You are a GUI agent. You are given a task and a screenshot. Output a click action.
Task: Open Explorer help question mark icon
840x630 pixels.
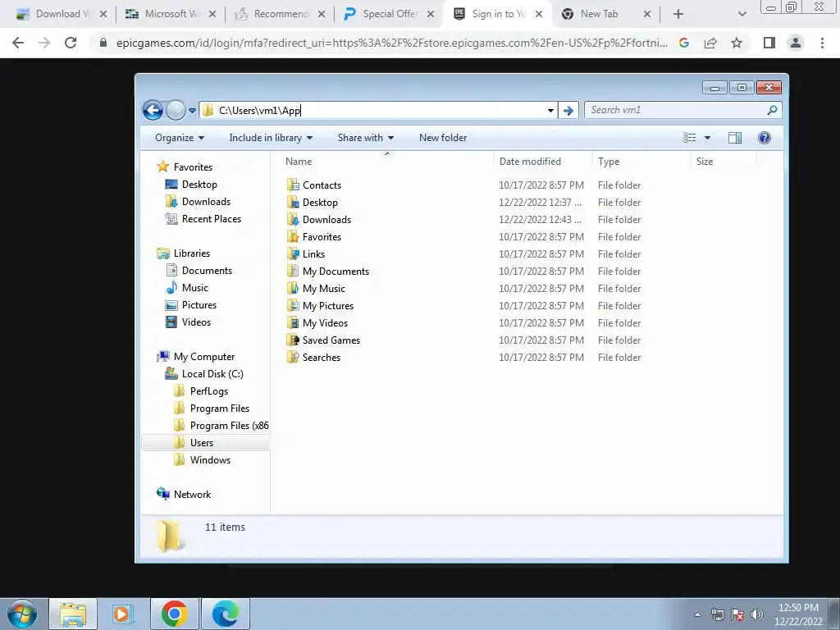click(x=764, y=138)
